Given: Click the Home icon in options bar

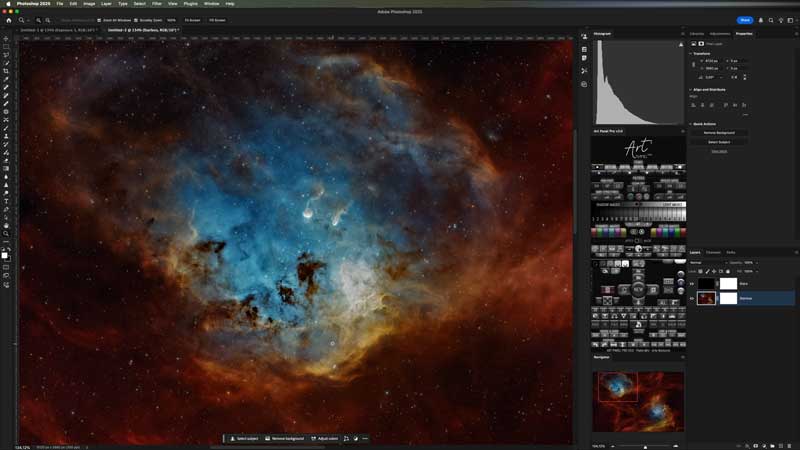Looking at the screenshot, I should tap(7, 20).
